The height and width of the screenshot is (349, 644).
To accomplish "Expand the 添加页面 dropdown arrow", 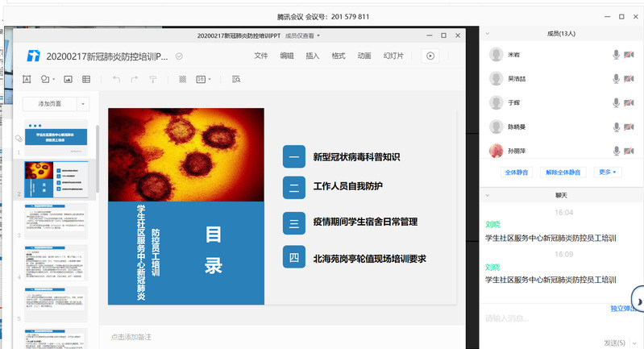I will coord(82,104).
